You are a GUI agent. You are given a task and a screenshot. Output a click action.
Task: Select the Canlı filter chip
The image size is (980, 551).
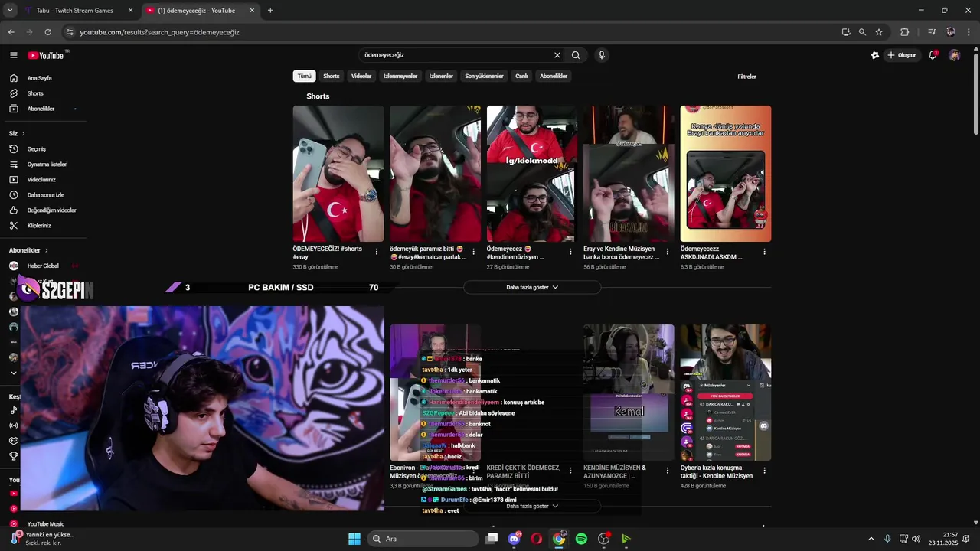(521, 77)
